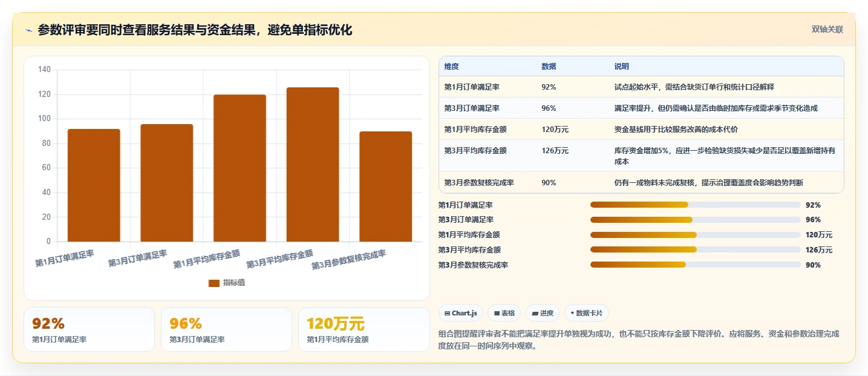The width and height of the screenshot is (868, 376).
Task: Click description starting 试点起始水平
Action: (x=694, y=87)
